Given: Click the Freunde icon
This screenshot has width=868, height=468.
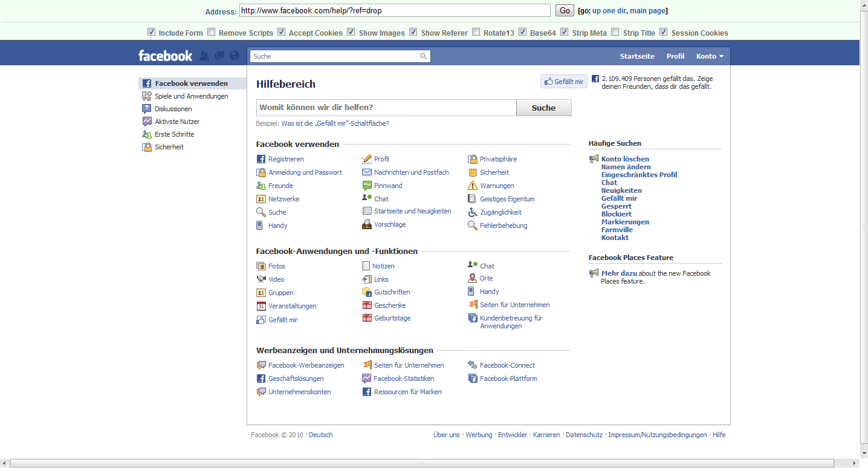Looking at the screenshot, I should pos(261,186).
